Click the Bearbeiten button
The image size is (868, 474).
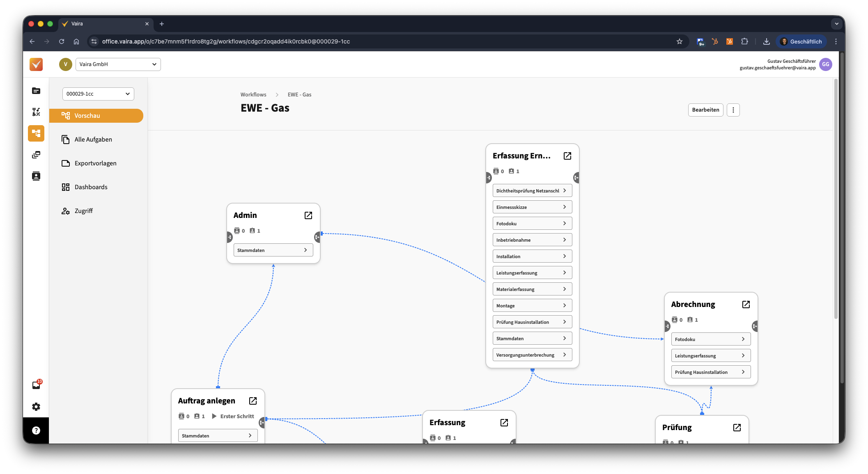705,110
